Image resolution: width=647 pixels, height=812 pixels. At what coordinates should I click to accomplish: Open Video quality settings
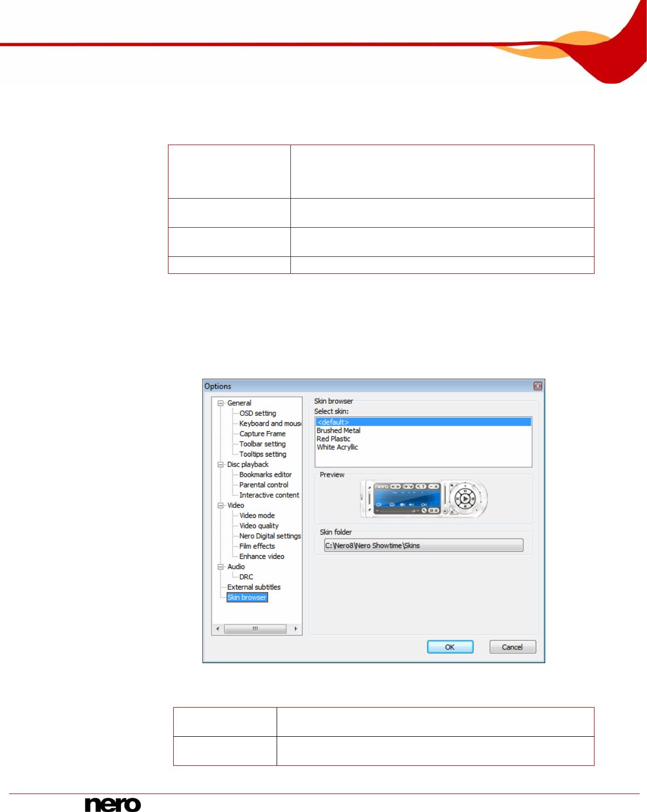tap(259, 526)
